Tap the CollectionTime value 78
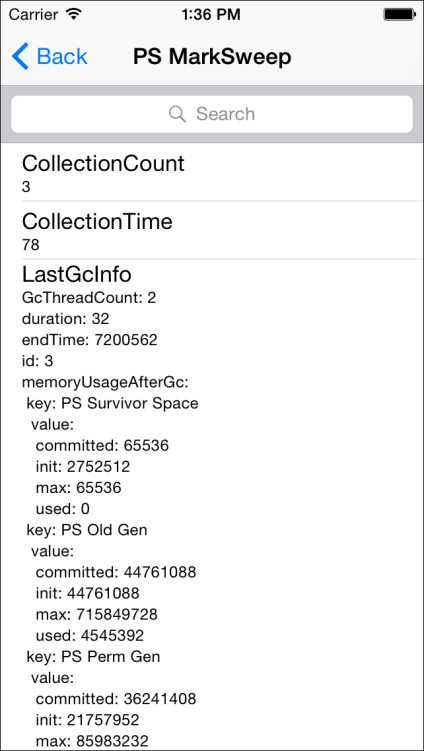Image resolution: width=424 pixels, height=751 pixels. coord(31,245)
